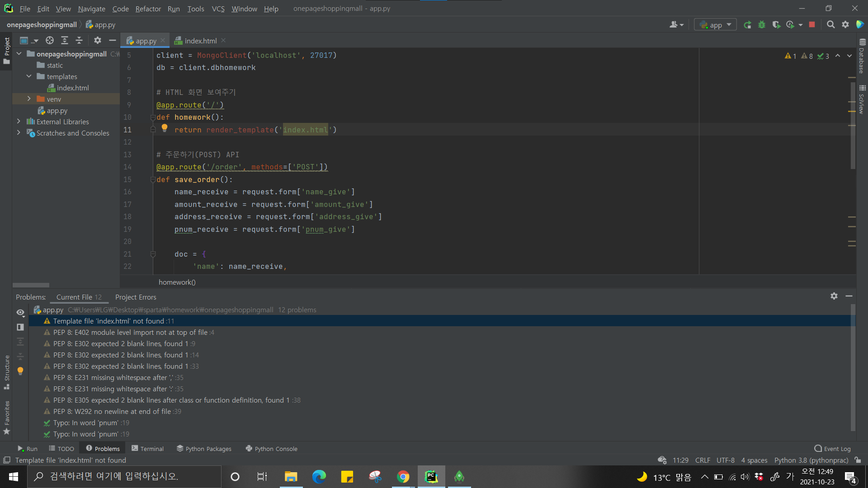Click the Debug bug icon
Image resolution: width=868 pixels, height=488 pixels.
[762, 25]
